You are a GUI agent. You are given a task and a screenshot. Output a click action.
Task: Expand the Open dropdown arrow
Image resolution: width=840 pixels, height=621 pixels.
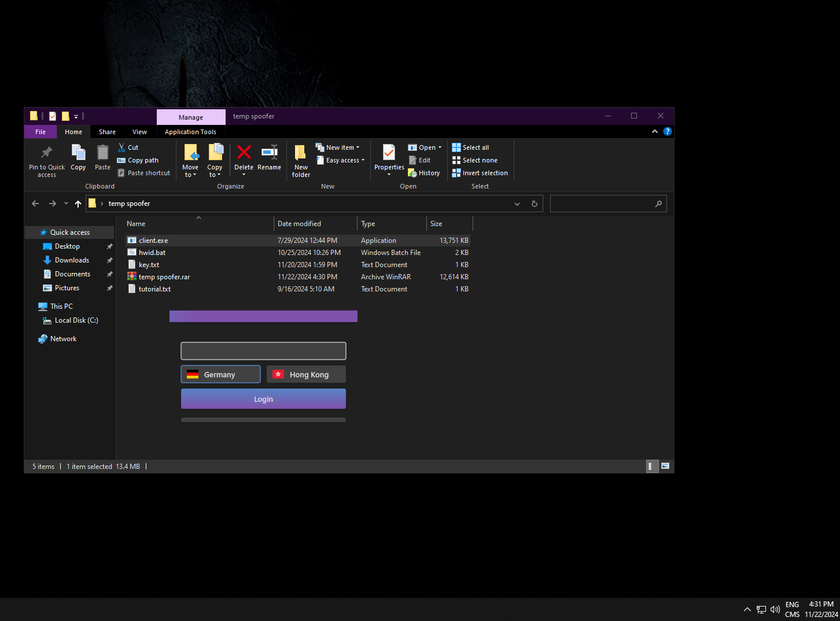440,147
